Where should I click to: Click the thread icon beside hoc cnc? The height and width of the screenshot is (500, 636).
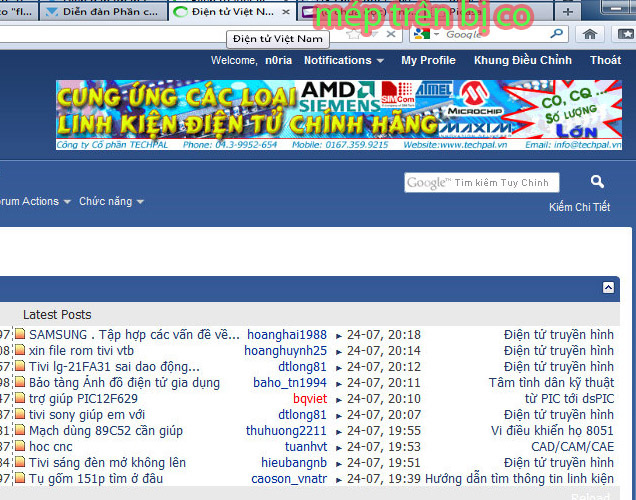click(x=20, y=446)
